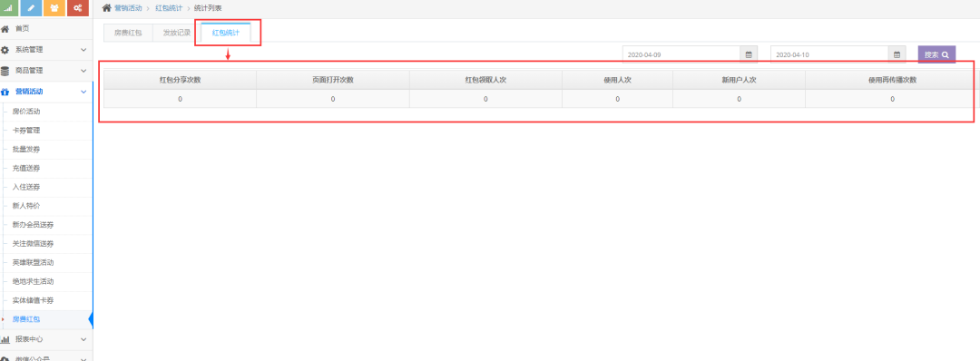The width and height of the screenshot is (980, 361).
Task: Click the 系统管理 sidebar label
Action: pos(29,50)
